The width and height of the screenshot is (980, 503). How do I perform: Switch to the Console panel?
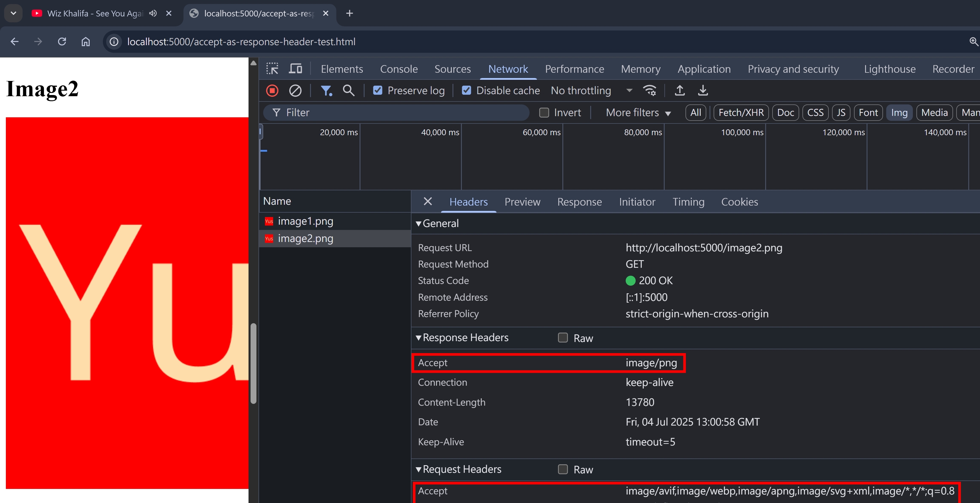click(399, 69)
